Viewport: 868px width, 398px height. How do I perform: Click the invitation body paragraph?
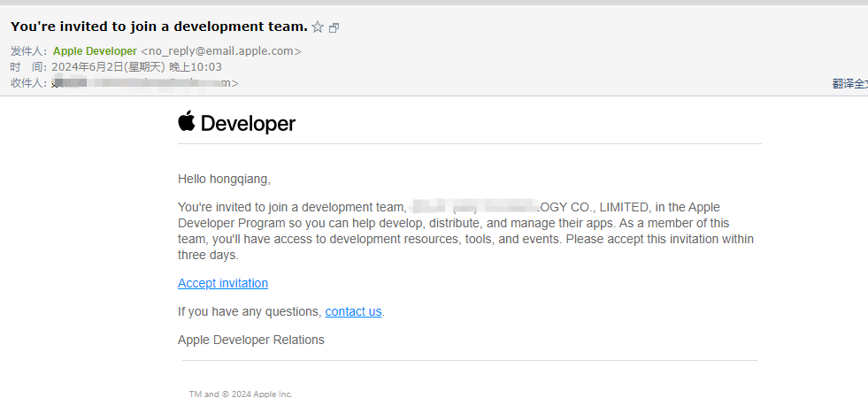(x=465, y=231)
